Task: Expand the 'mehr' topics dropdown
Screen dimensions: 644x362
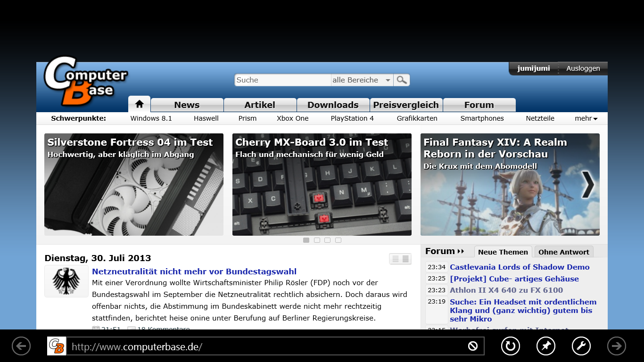Action: point(586,118)
